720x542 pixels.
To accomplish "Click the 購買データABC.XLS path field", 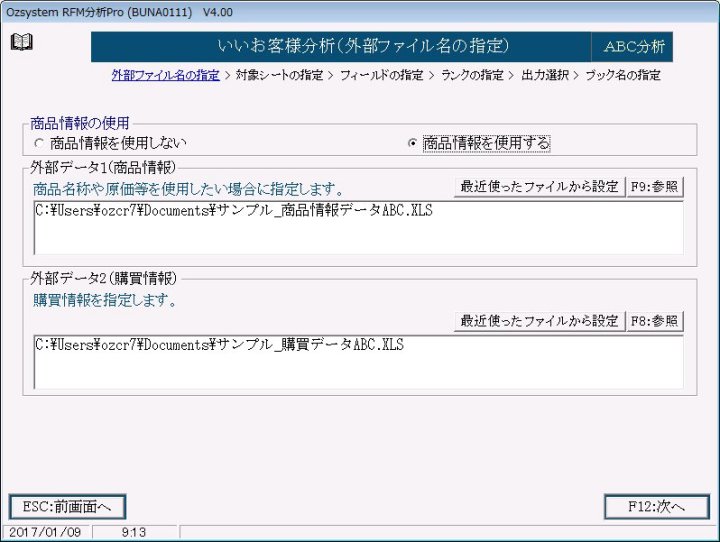I will pyautogui.click(x=359, y=362).
